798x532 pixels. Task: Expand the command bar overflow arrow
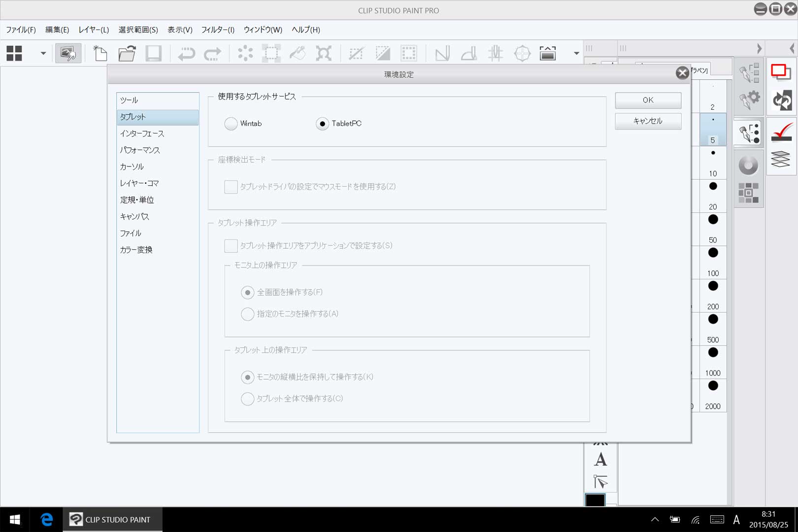(576, 53)
